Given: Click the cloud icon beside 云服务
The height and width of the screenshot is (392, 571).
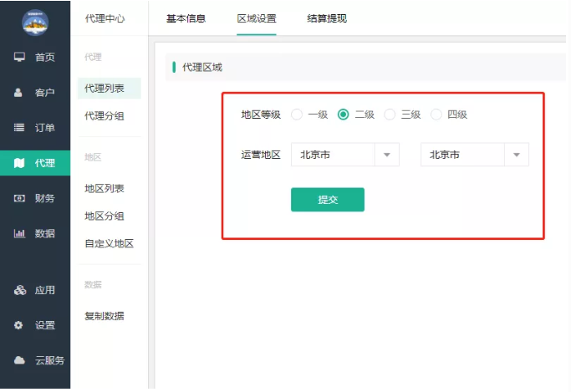Looking at the screenshot, I should click(x=19, y=360).
